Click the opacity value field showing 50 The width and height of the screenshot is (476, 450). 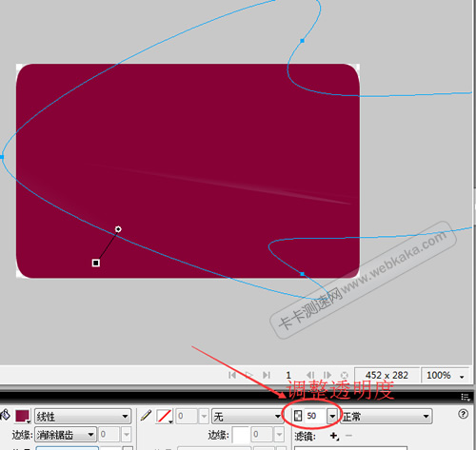tap(314, 416)
